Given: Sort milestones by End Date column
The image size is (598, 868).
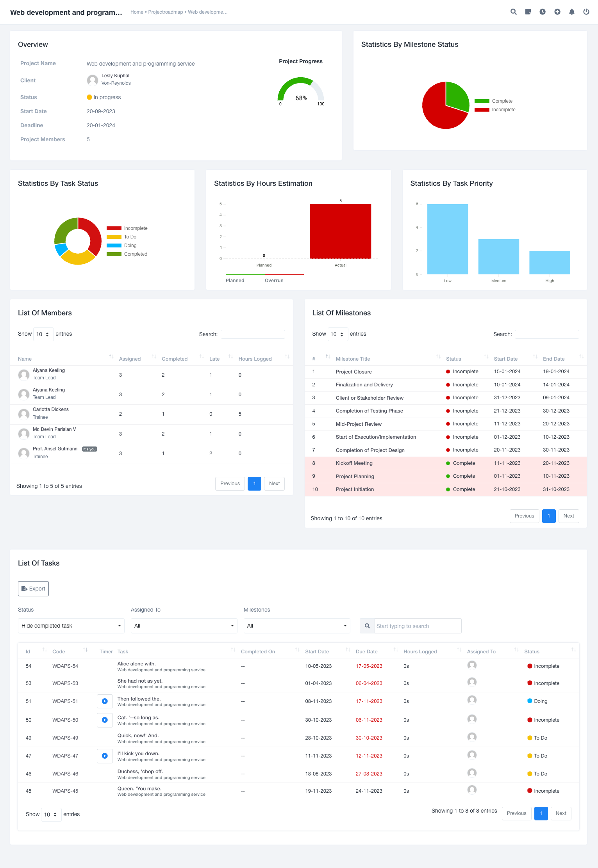Looking at the screenshot, I should (553, 359).
